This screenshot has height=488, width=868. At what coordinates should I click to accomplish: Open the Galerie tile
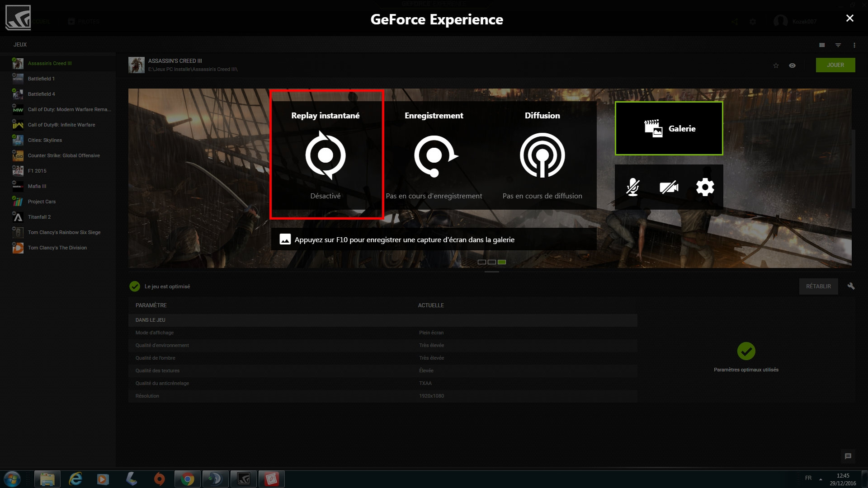pos(669,128)
